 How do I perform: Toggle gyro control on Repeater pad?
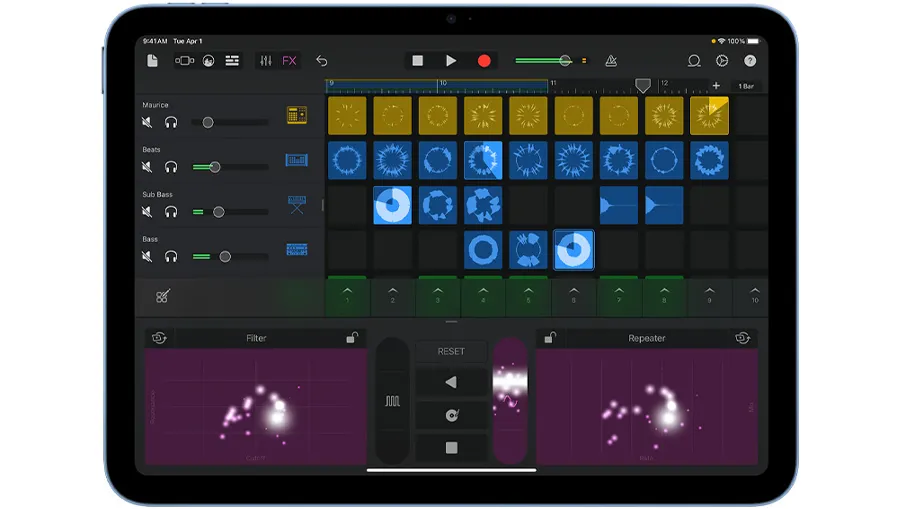pyautogui.click(x=743, y=337)
